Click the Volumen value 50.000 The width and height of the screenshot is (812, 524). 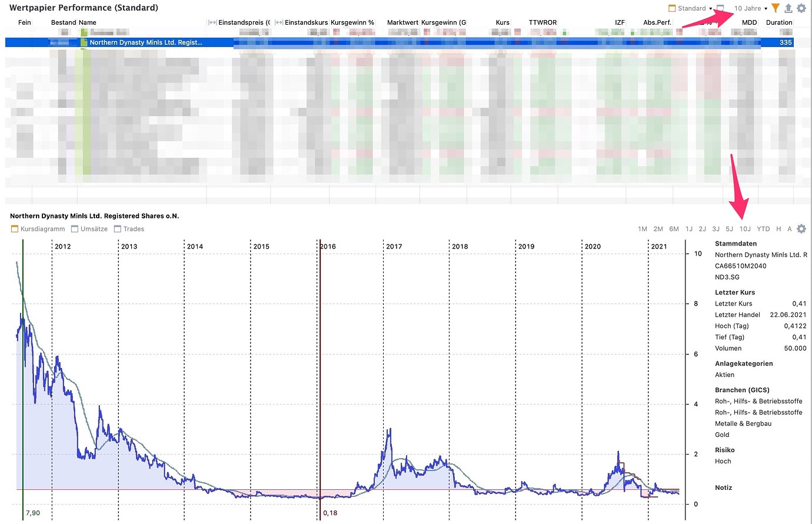pyautogui.click(x=795, y=349)
